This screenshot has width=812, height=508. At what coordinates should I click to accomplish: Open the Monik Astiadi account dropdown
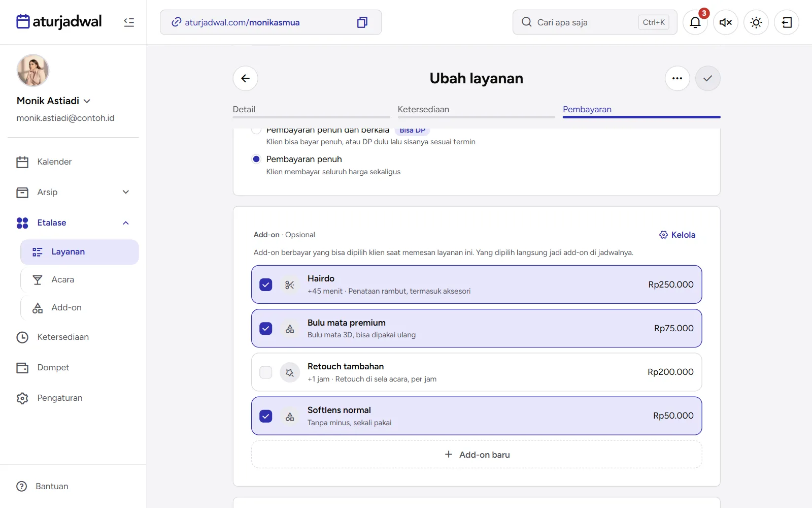(54, 101)
